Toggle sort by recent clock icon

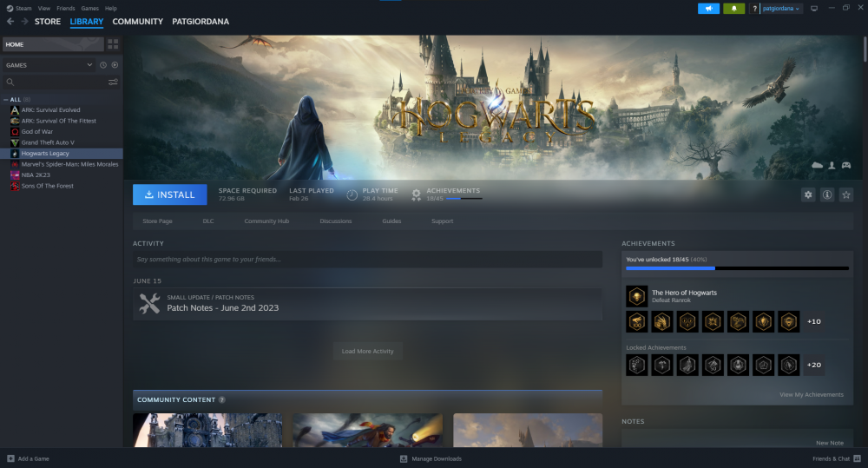102,65
